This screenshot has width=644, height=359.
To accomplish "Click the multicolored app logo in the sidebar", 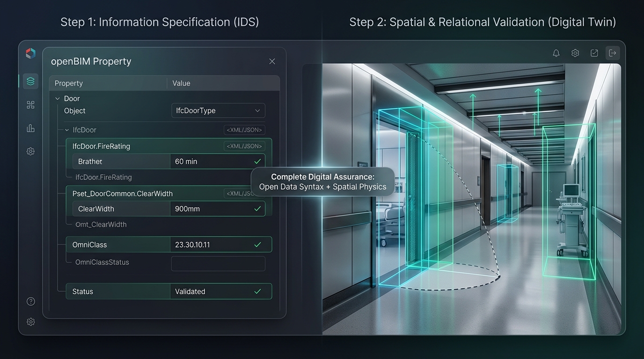I will pyautogui.click(x=30, y=53).
